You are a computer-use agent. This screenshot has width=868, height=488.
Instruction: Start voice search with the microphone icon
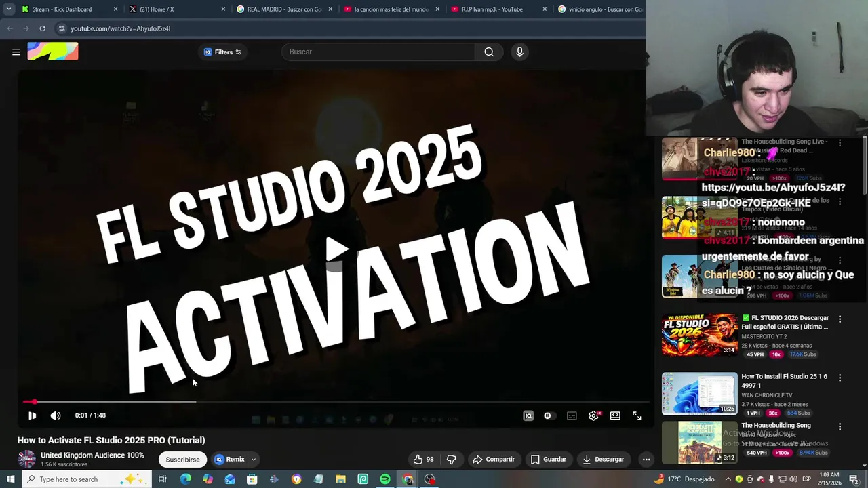(519, 52)
